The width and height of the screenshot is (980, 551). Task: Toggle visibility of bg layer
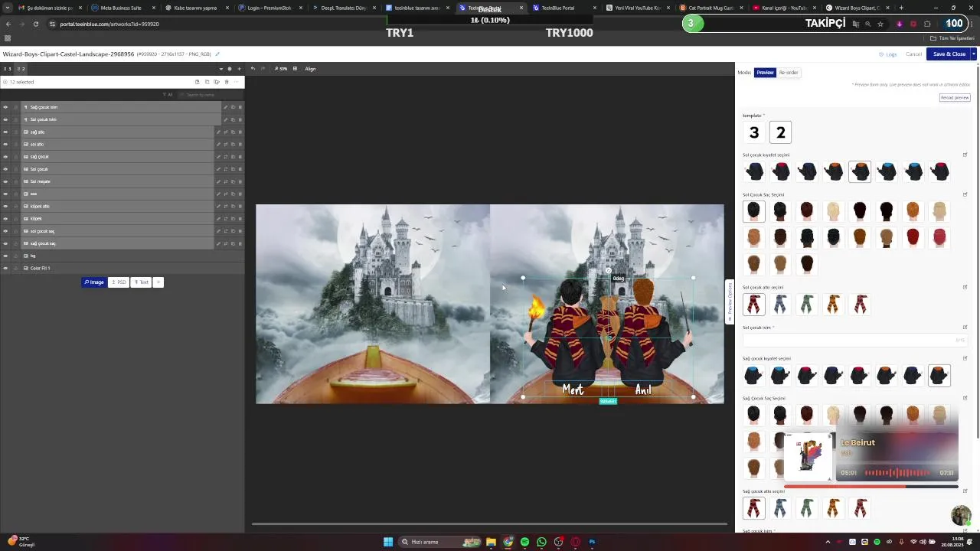[x=5, y=256]
